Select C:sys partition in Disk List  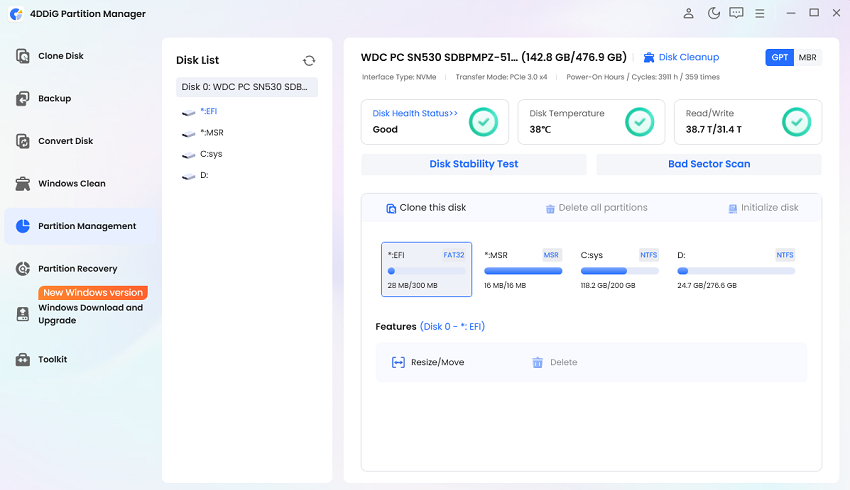pos(211,154)
